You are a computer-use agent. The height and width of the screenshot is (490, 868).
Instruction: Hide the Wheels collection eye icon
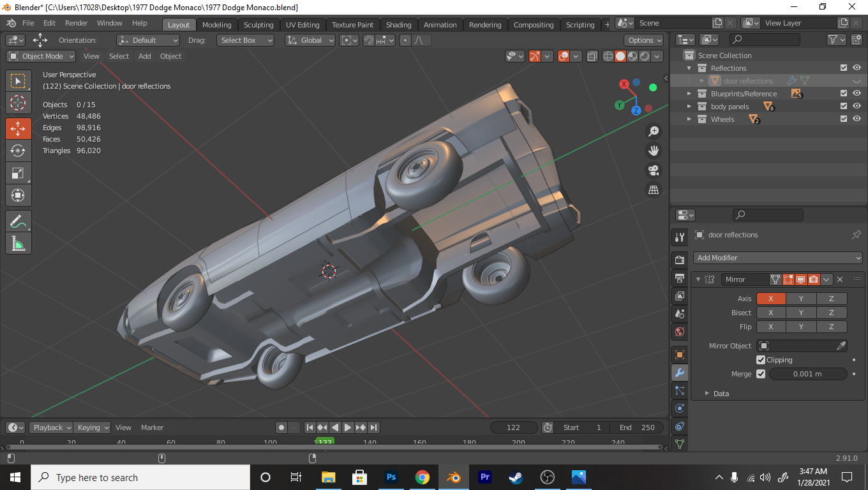coord(857,119)
